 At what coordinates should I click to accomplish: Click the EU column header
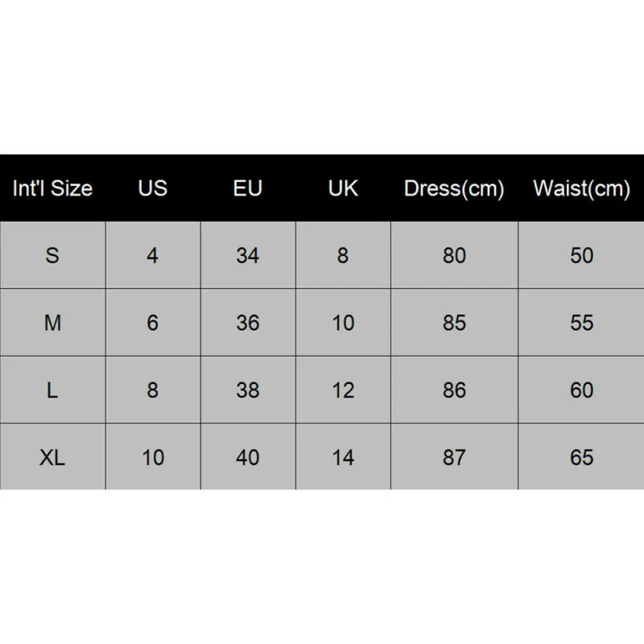click(x=248, y=188)
